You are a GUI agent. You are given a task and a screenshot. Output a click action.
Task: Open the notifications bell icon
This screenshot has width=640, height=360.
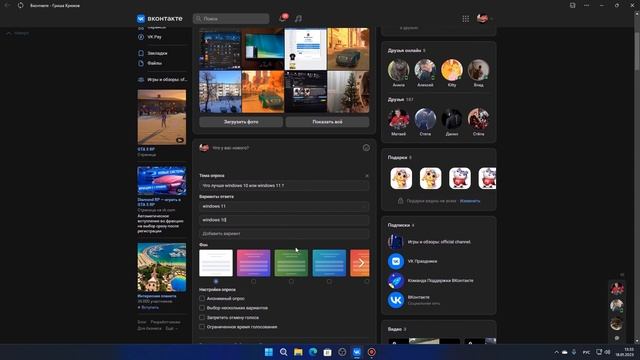coord(282,18)
